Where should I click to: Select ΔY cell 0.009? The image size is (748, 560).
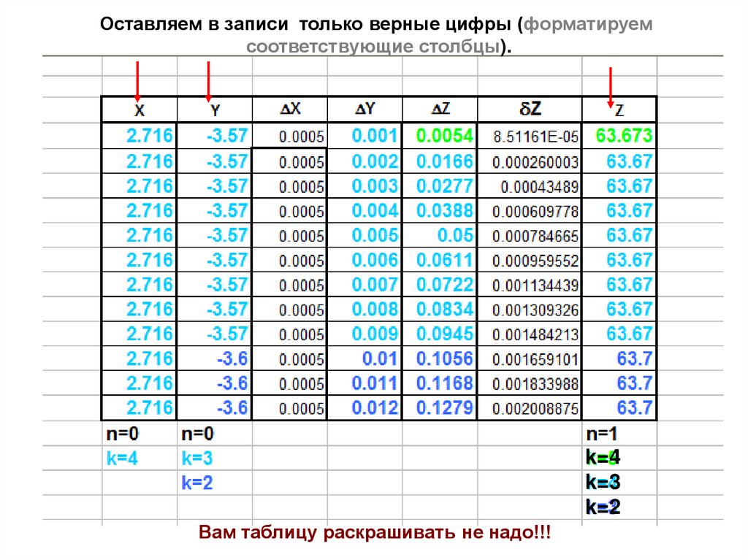(x=365, y=334)
